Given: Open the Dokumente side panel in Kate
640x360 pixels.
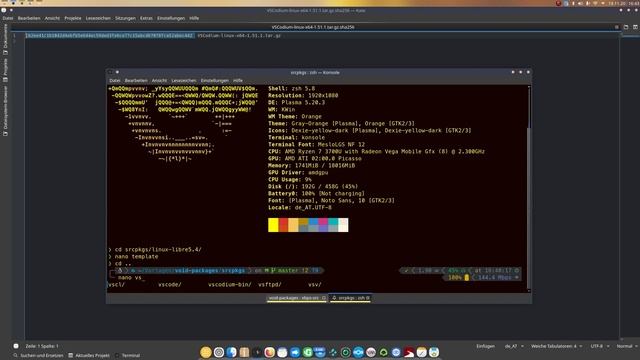Looking at the screenshot, I should tap(5, 40).
